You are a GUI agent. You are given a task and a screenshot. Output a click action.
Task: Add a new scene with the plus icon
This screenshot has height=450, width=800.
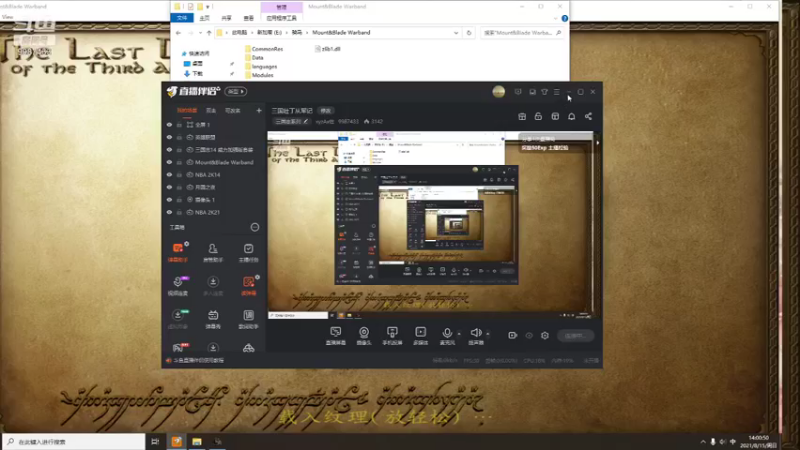(x=259, y=110)
